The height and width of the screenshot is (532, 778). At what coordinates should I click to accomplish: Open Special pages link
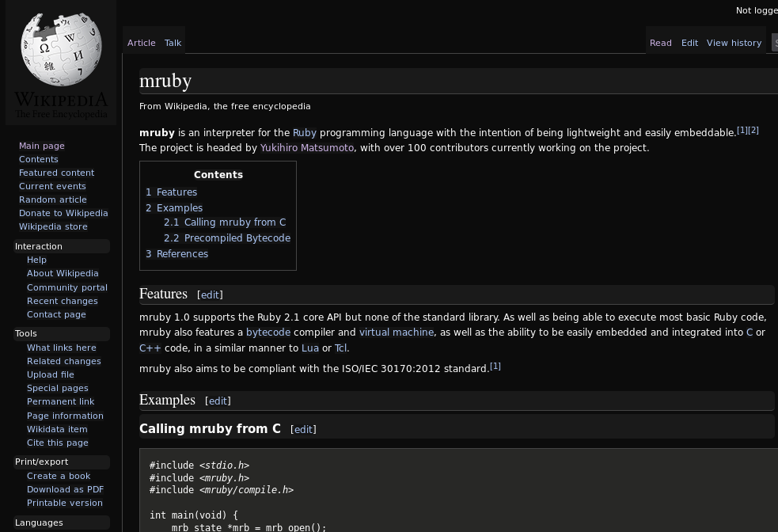click(58, 388)
